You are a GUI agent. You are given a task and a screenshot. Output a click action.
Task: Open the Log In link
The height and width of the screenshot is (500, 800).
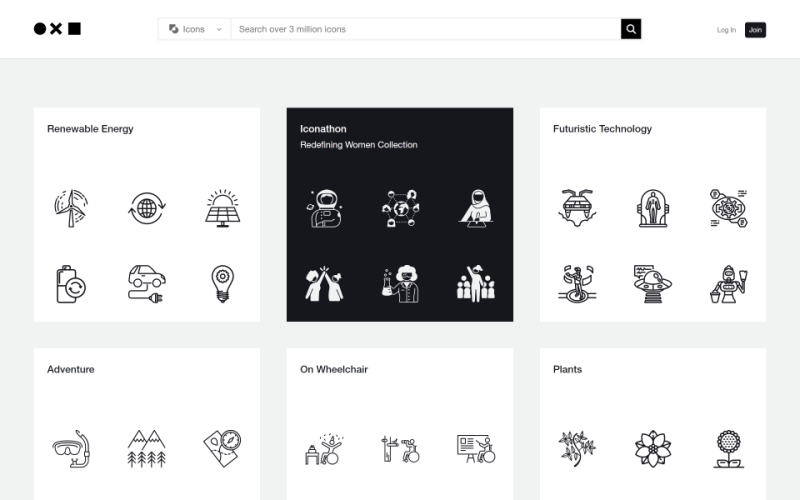pos(726,30)
